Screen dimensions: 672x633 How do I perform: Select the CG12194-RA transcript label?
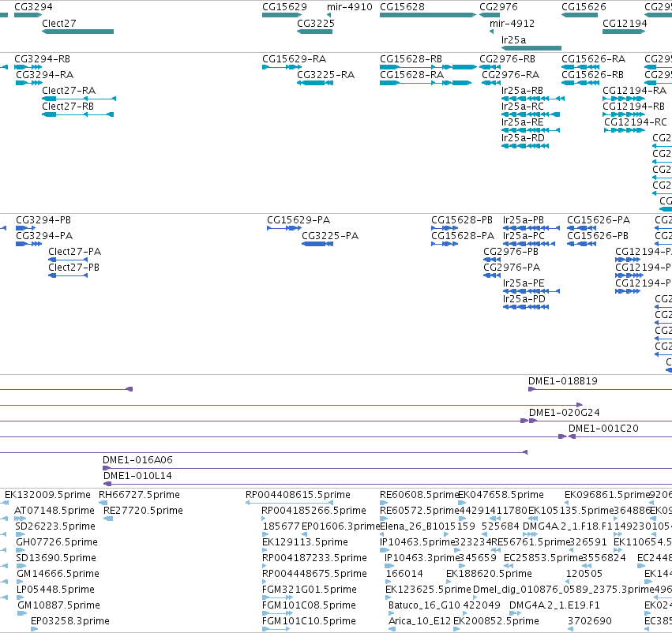click(634, 91)
